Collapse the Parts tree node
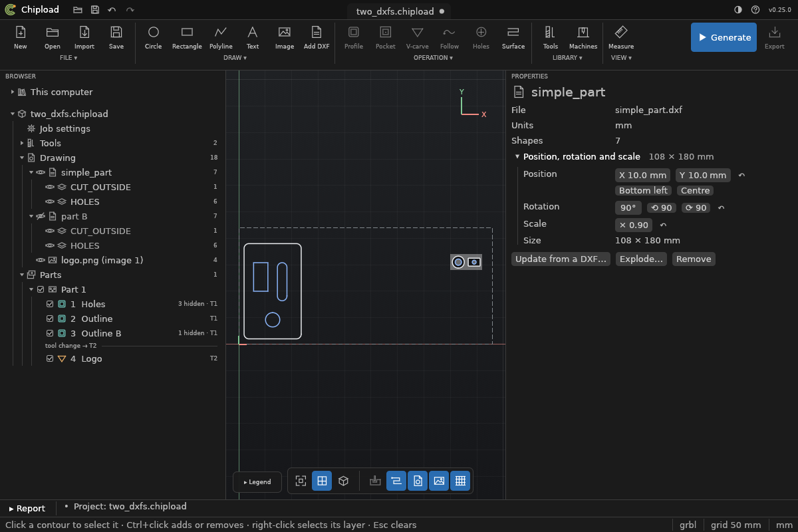Image resolution: width=798 pixels, height=532 pixels. (x=22, y=275)
